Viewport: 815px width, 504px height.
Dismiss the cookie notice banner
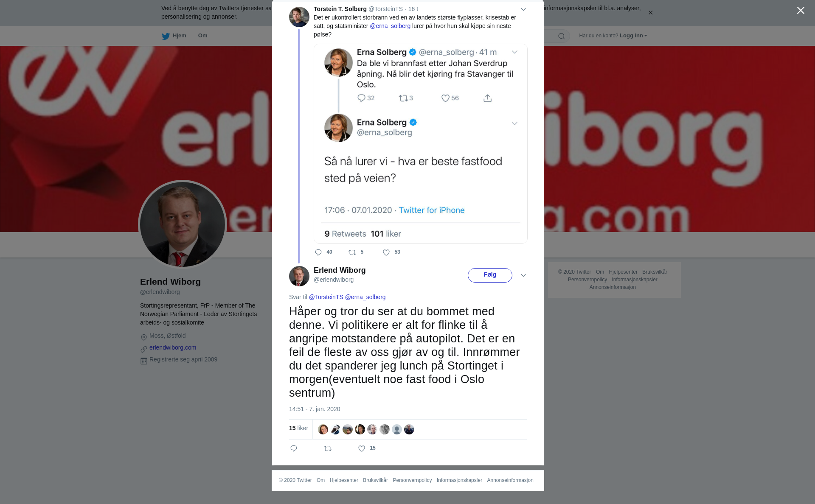(650, 13)
